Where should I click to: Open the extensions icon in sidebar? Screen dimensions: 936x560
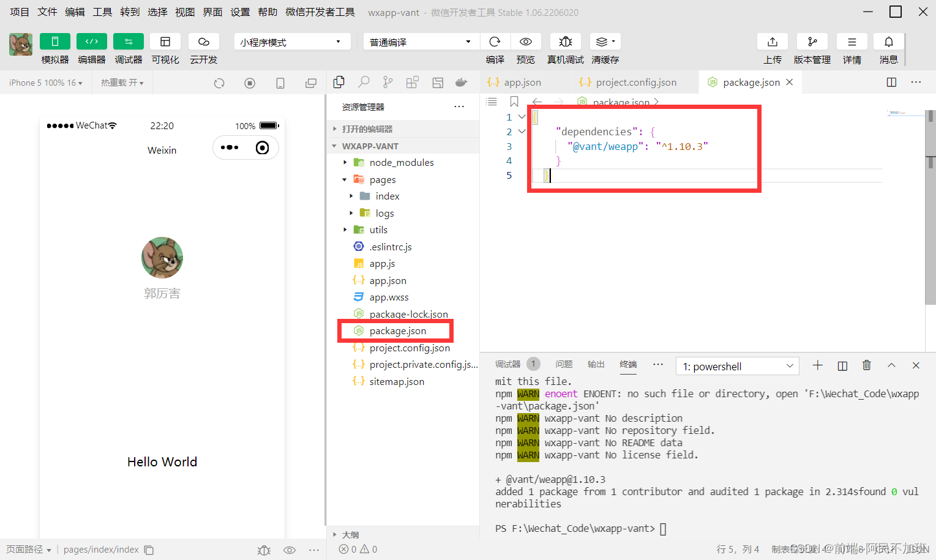413,82
